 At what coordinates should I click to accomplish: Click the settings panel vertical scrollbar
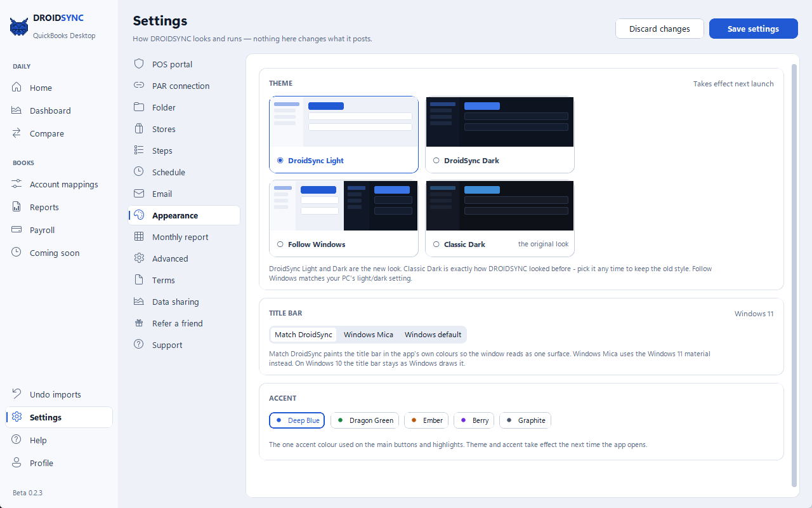tap(795, 275)
